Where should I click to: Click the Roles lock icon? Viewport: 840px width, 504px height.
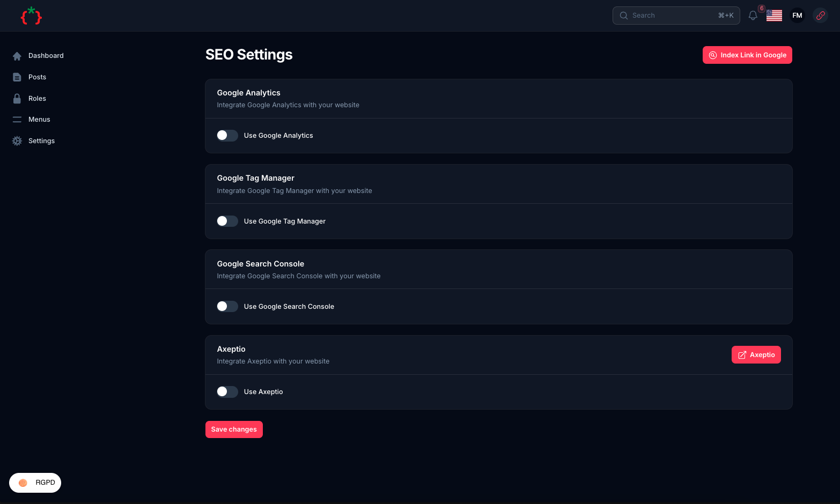click(17, 99)
